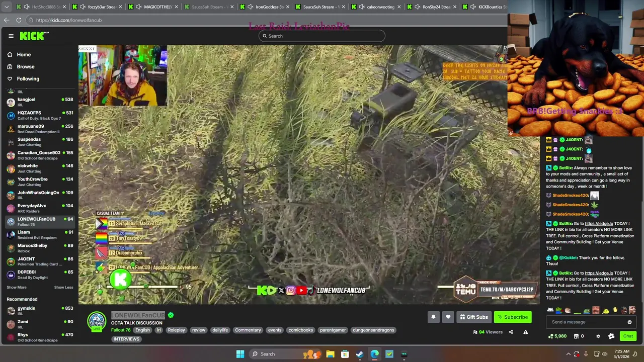Click the taskbar volume icon
Viewport: 644px width, 362px height.
point(605,354)
